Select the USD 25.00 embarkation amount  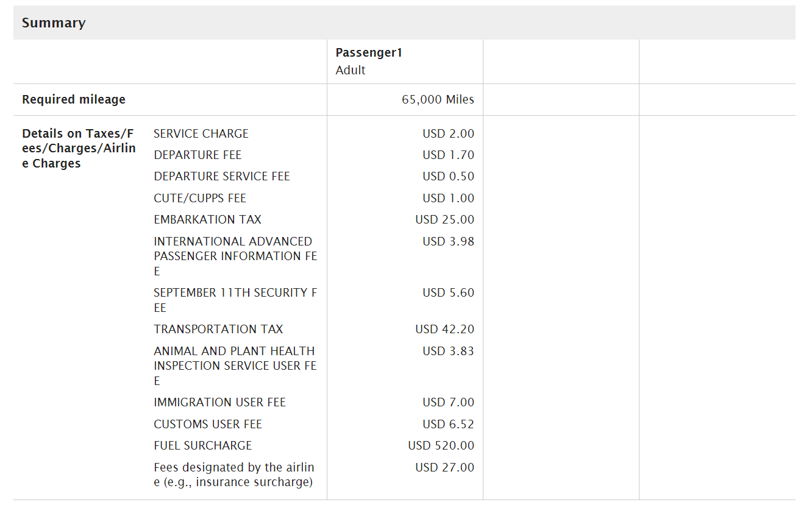pos(444,219)
